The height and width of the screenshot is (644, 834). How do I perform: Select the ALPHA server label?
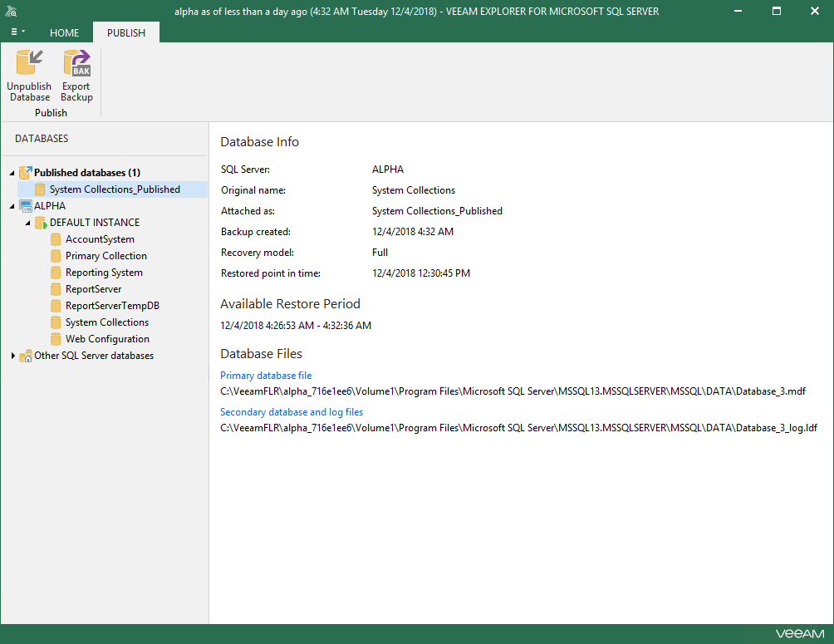click(50, 206)
